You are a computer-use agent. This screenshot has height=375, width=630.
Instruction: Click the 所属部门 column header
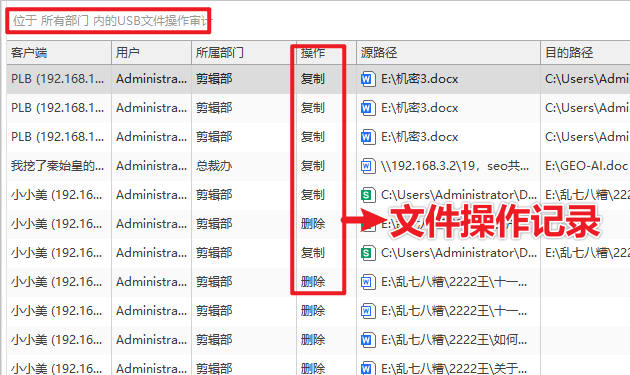point(244,53)
